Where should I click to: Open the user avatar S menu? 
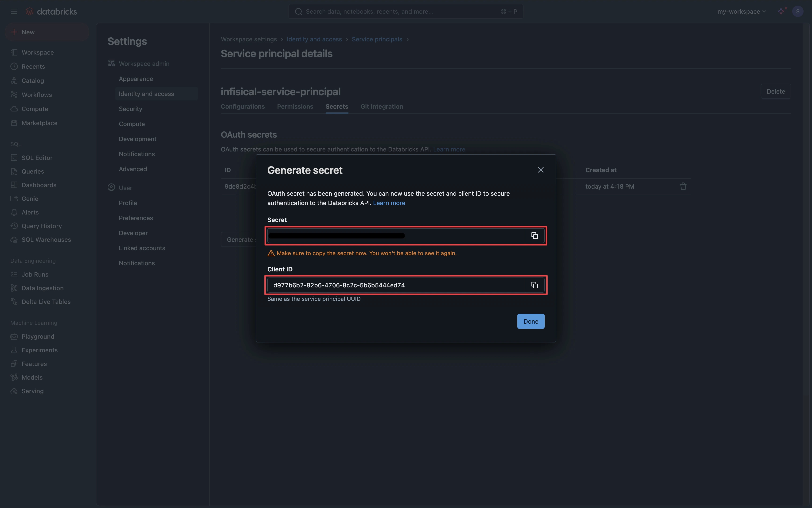[x=798, y=12]
